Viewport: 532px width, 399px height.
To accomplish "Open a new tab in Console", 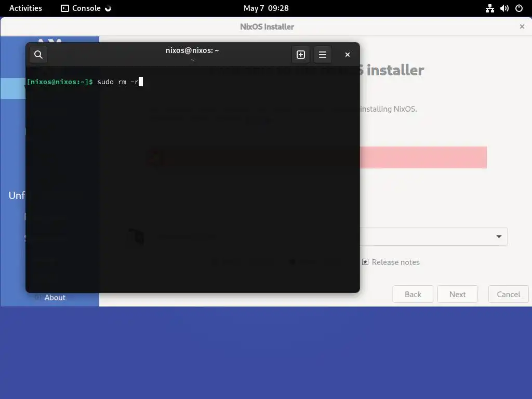I will (301, 55).
